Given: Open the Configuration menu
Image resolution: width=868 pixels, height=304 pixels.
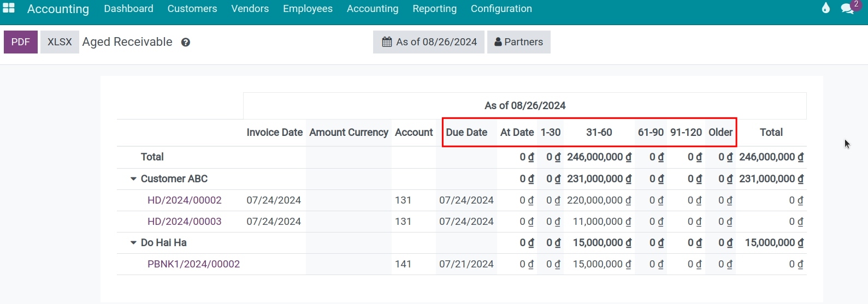Looking at the screenshot, I should (x=501, y=9).
